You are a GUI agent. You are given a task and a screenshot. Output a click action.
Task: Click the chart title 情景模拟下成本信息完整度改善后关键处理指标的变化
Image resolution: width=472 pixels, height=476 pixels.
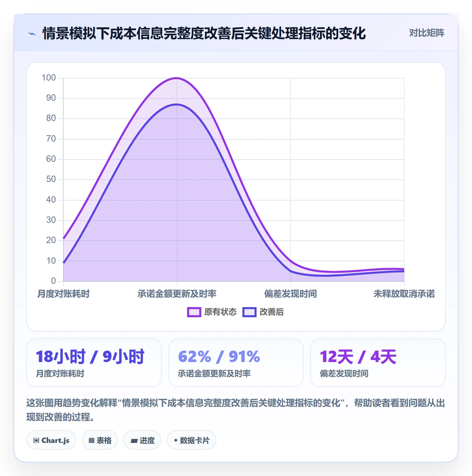coord(204,33)
